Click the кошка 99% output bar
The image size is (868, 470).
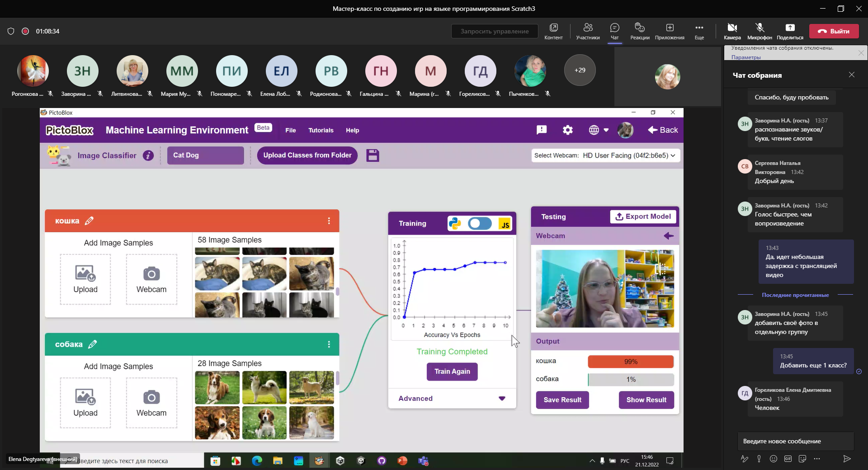[x=630, y=362]
